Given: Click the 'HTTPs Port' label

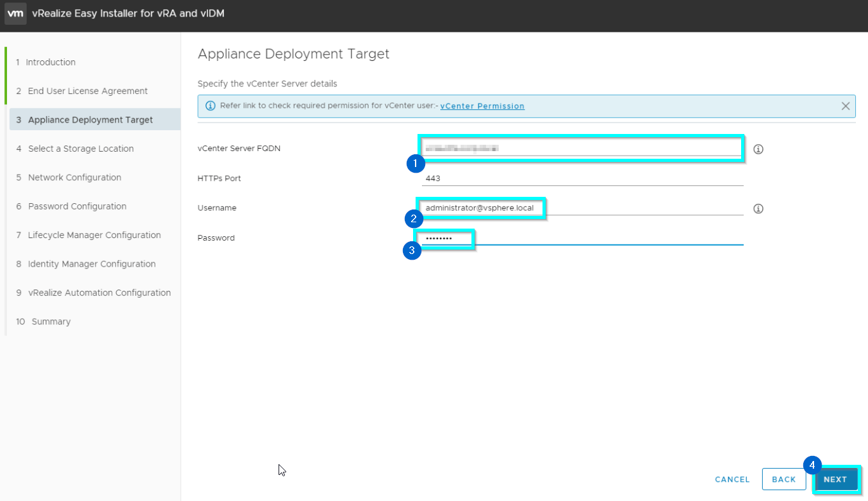Looking at the screenshot, I should (x=219, y=178).
